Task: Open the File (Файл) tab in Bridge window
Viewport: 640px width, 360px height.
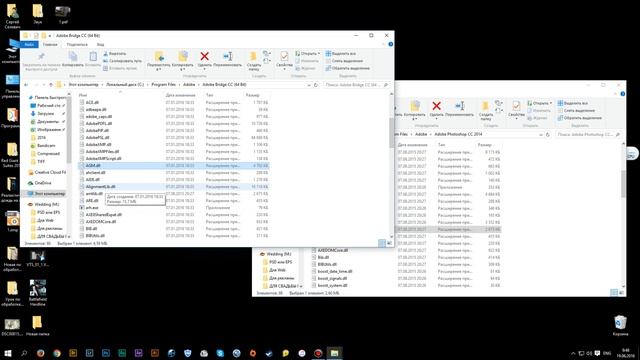Action: tap(29, 44)
